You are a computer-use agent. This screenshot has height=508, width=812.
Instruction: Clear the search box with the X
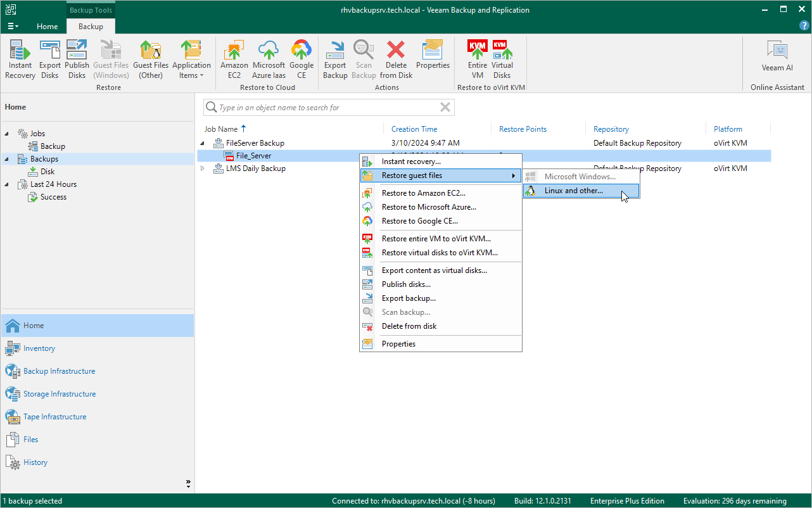click(446, 108)
